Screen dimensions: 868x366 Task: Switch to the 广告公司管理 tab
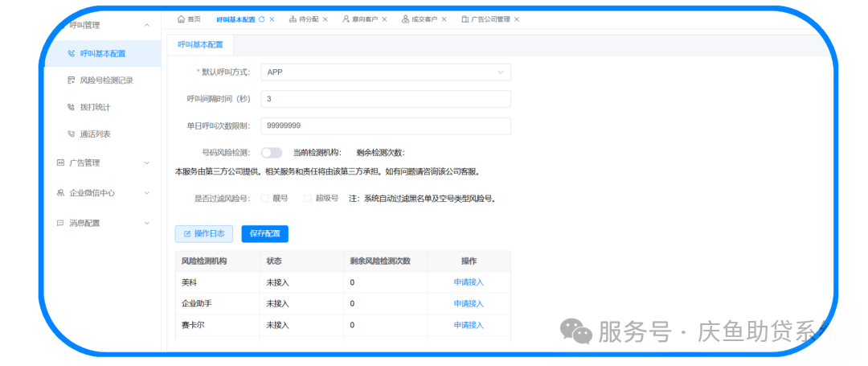490,19
